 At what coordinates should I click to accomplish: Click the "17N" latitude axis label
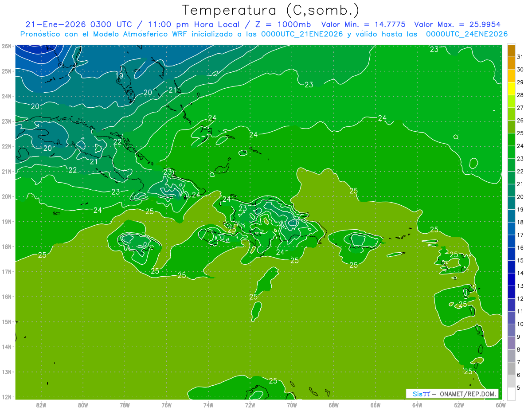point(6,272)
